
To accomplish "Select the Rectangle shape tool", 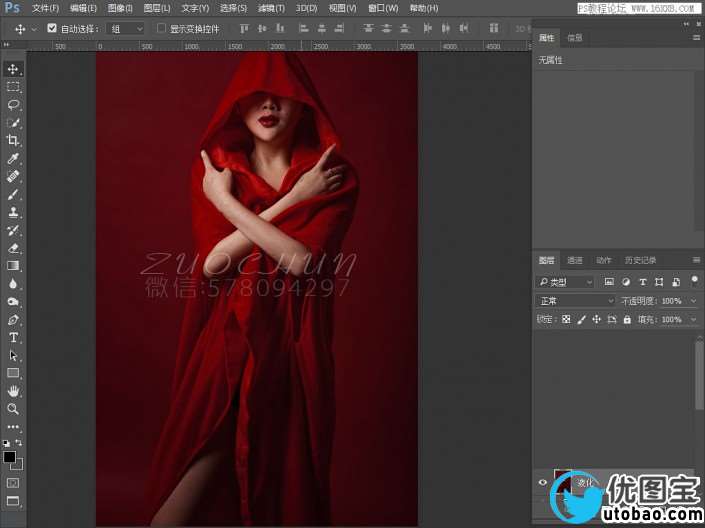I will pos(13,373).
